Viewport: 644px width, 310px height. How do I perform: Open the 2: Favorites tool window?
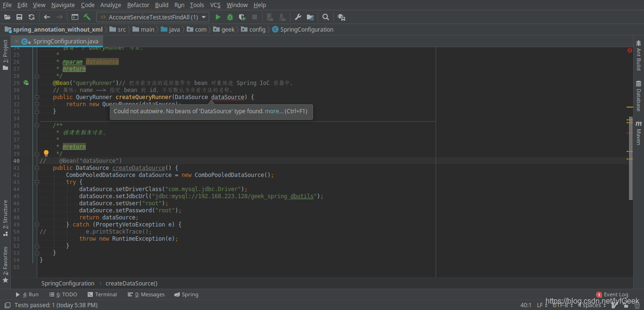pos(5,264)
